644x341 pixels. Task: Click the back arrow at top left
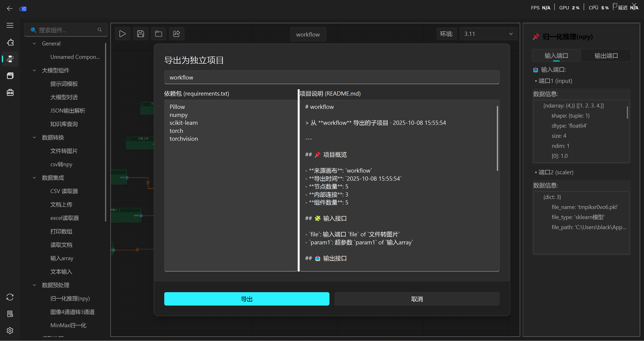coord(10,9)
